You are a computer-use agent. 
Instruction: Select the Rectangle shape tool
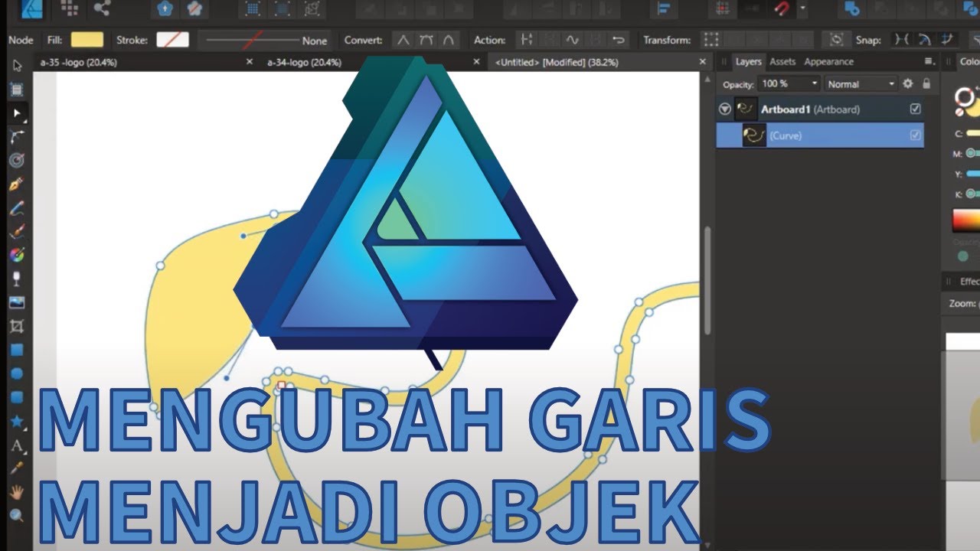[16, 350]
